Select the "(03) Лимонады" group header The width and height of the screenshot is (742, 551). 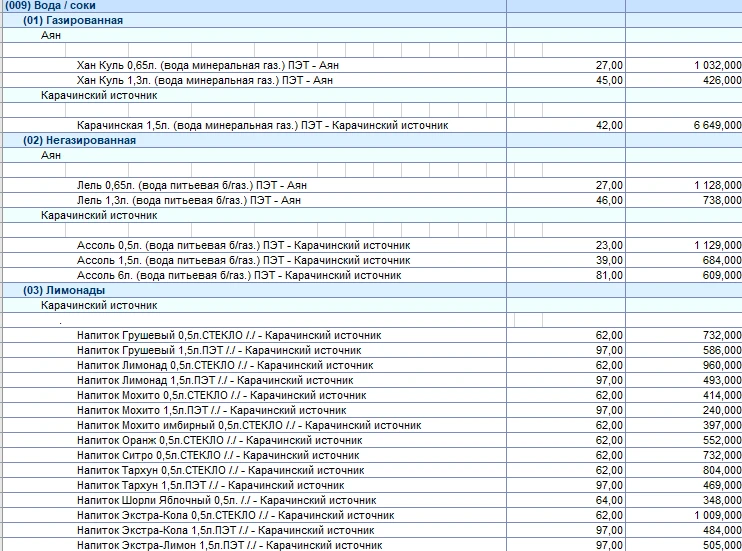point(64,291)
